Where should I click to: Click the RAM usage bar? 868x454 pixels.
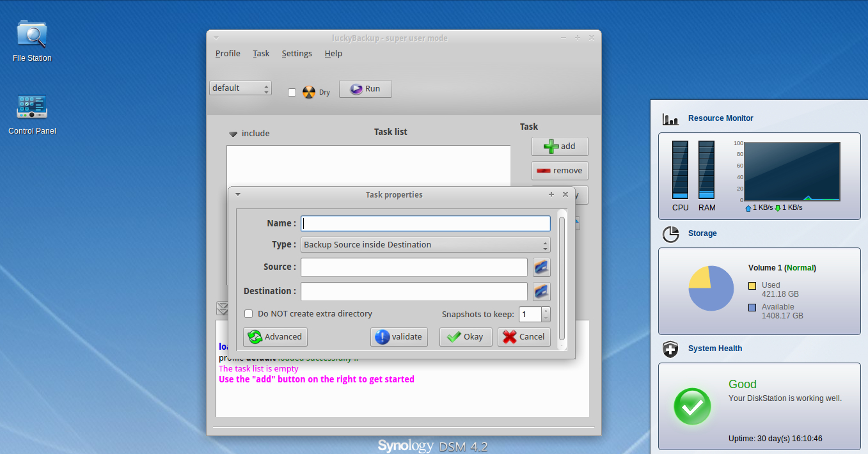coord(706,169)
